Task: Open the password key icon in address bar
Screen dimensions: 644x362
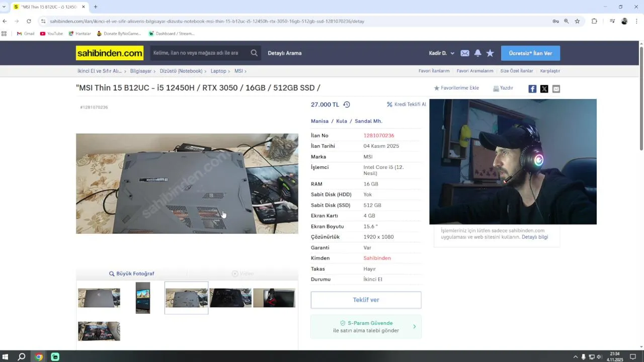Action: (555, 21)
